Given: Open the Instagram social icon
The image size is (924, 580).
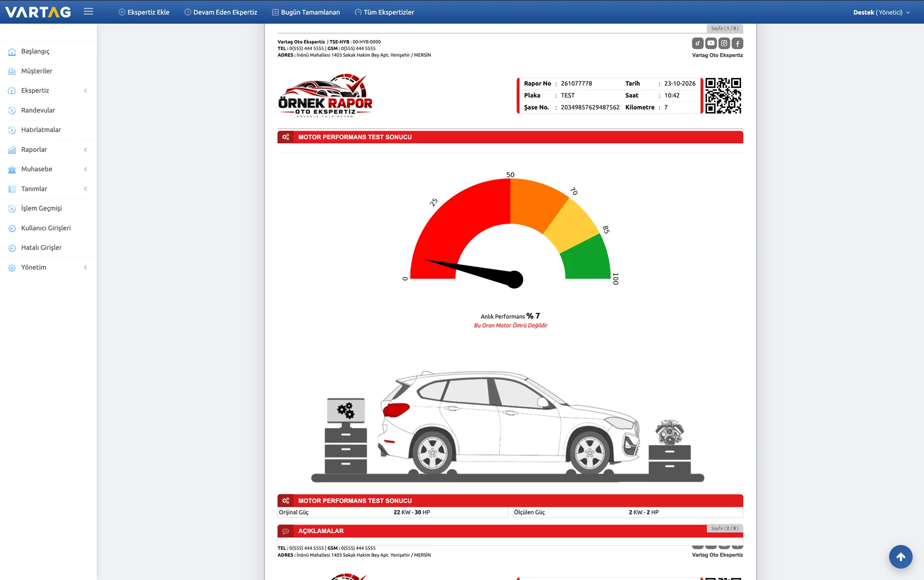Looking at the screenshot, I should pos(724,43).
